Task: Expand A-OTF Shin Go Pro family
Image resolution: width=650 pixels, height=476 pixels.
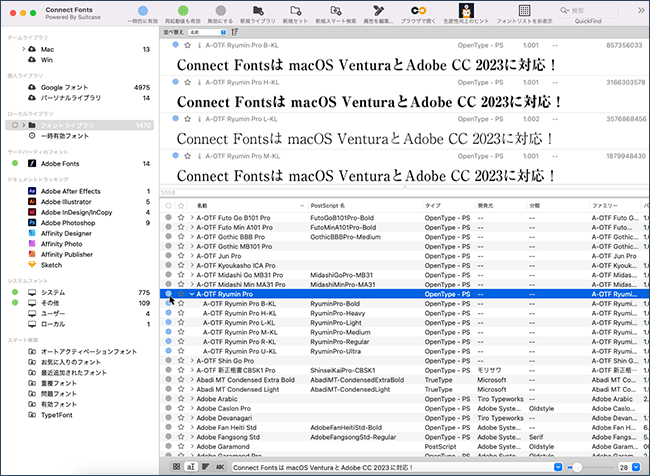Action: 192,361
